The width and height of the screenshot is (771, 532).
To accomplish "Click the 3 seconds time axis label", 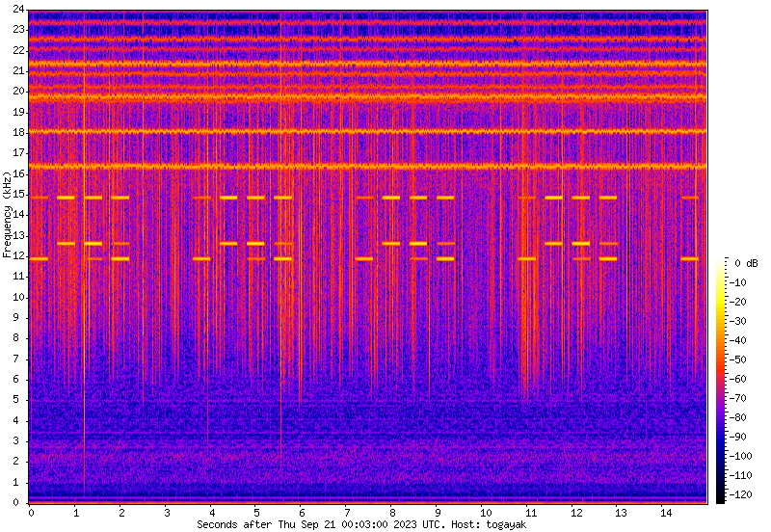I will (x=166, y=514).
